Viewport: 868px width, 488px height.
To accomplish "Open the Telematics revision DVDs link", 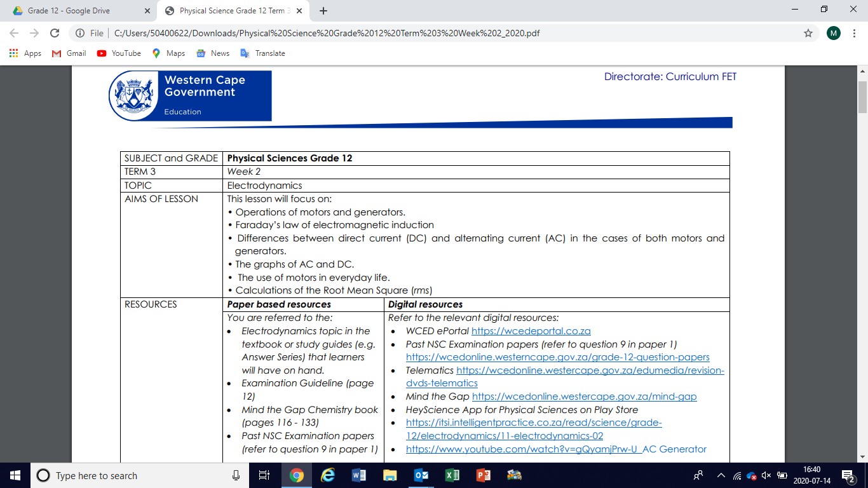I will point(565,377).
